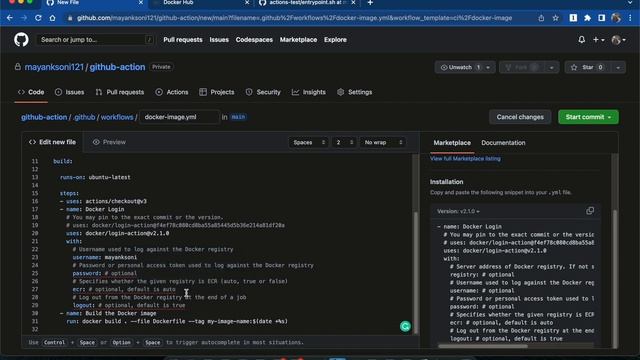Open mayanksoni121 user link
This screenshot has width=640, height=360.
pyautogui.click(x=54, y=67)
